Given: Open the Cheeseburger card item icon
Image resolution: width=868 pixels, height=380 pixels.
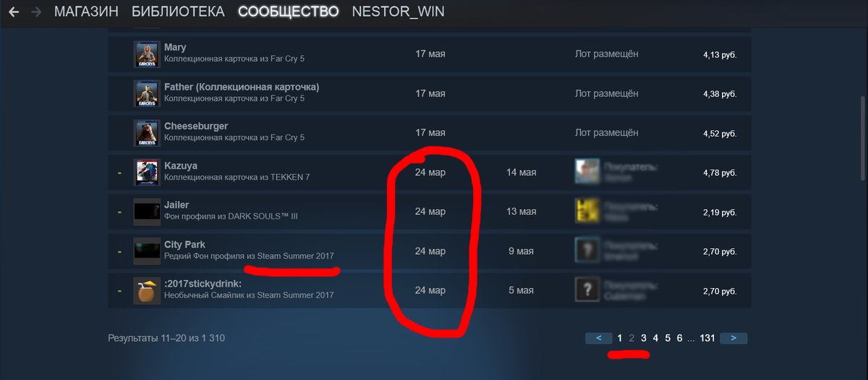Looking at the screenshot, I should point(146,133).
